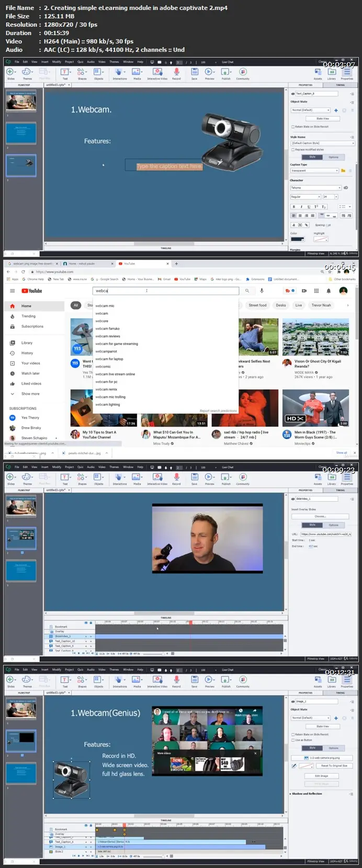This screenshot has height=868, width=362.
Task: Toggle Bold in the Character section
Action: [x=294, y=207]
